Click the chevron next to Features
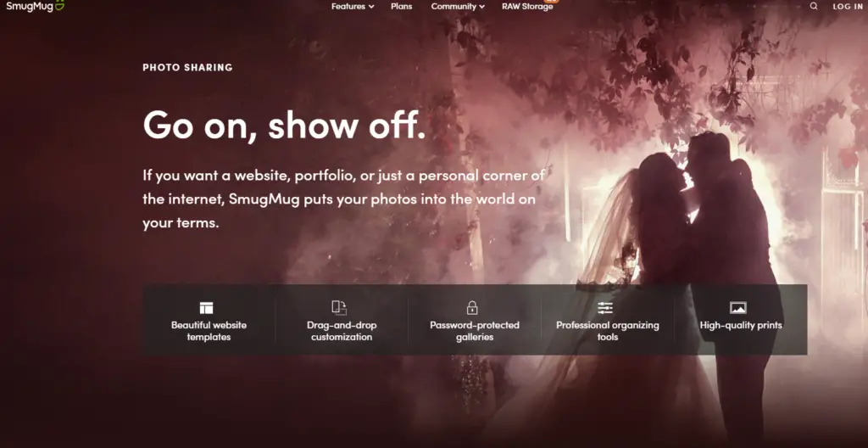The image size is (868, 448). click(x=371, y=7)
